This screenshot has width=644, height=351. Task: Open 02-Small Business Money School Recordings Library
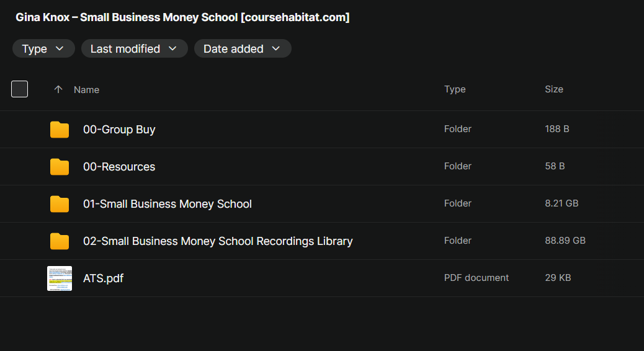(218, 241)
